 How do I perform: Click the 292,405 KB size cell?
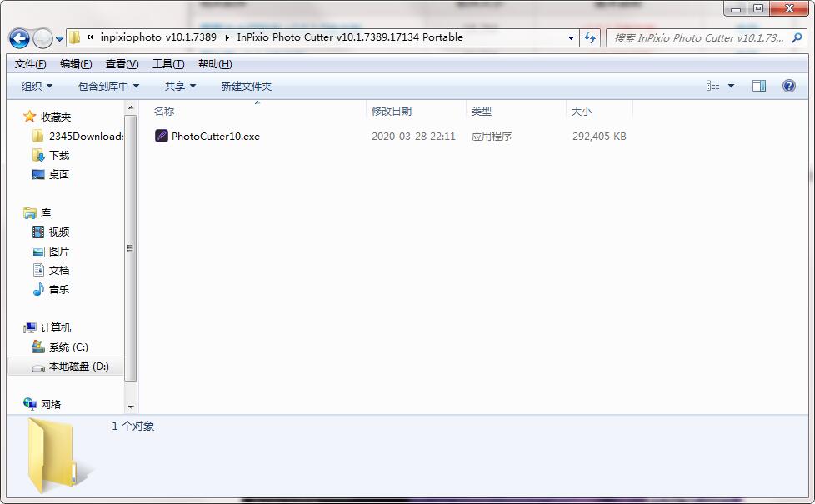pyautogui.click(x=599, y=136)
